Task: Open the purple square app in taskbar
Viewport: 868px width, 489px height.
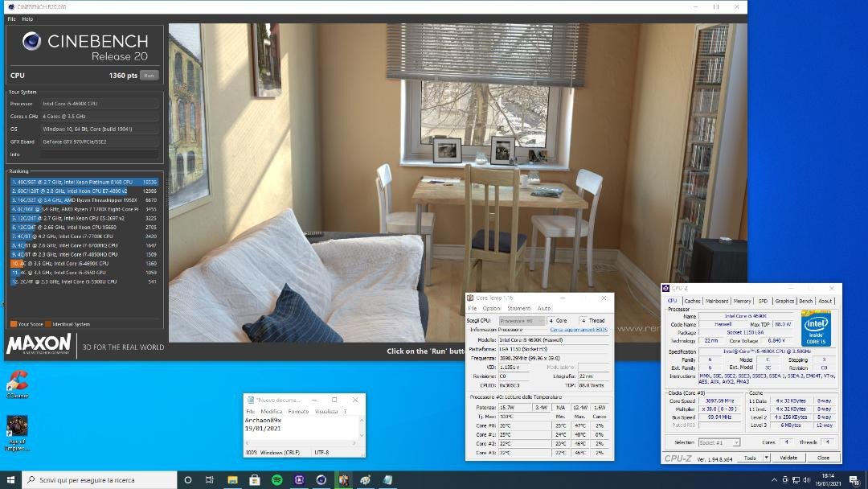Action: tap(299, 479)
